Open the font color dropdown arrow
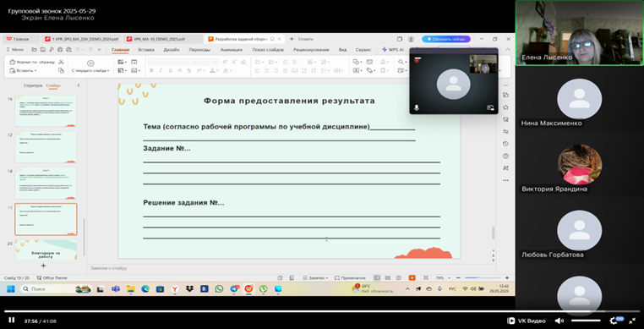Screen dimensions: 644x329 [217, 71]
